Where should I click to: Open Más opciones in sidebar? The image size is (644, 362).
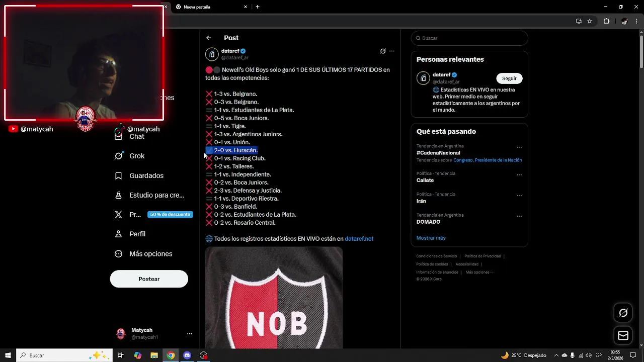pos(143,254)
